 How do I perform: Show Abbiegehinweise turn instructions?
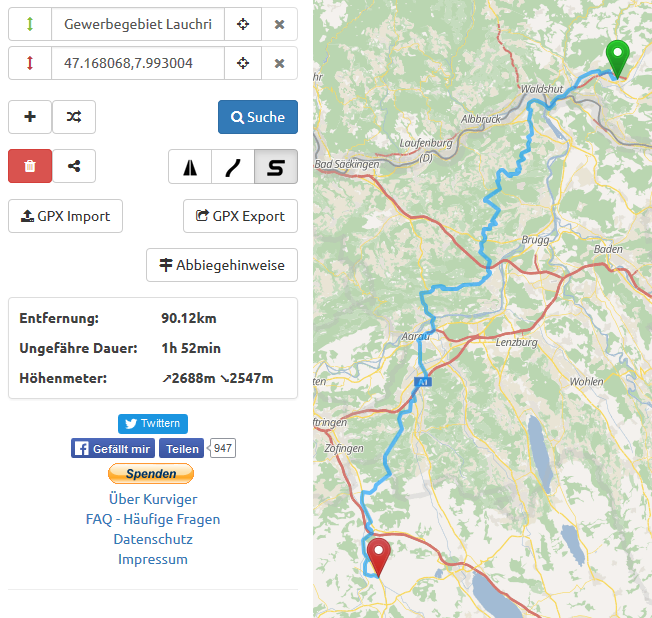tap(222, 265)
